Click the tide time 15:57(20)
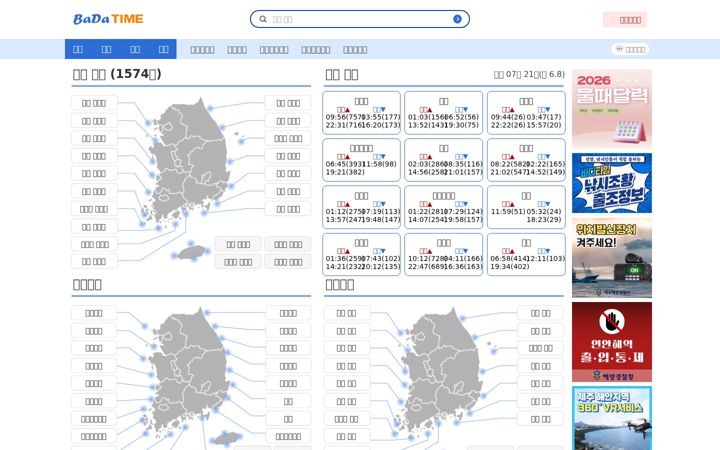Screen dimensions: 720x450 pyautogui.click(x=545, y=125)
